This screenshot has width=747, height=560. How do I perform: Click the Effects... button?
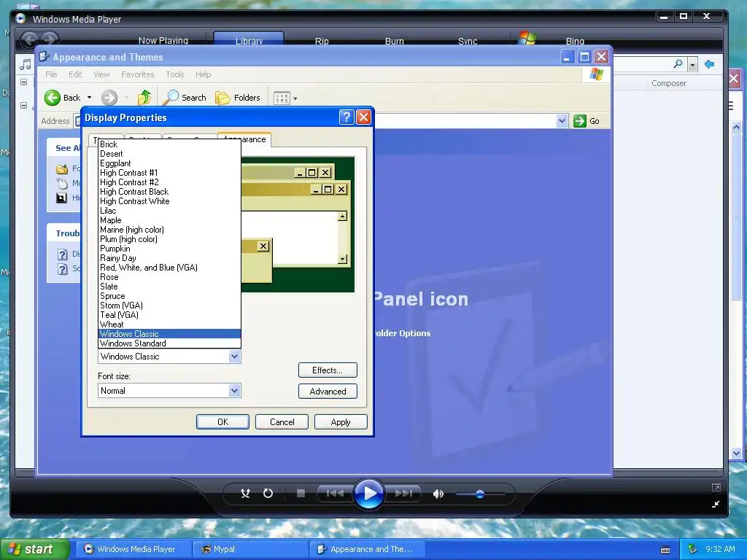pos(328,370)
